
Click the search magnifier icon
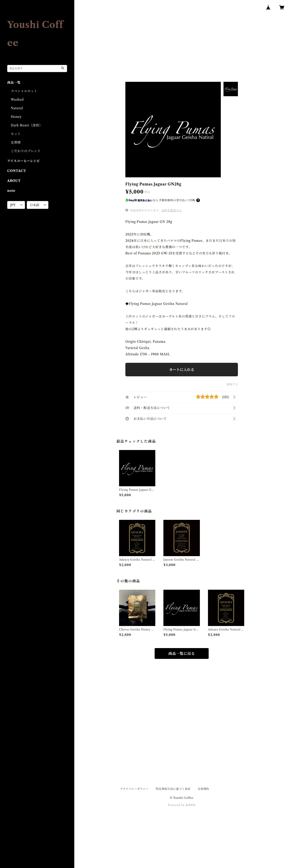click(x=63, y=68)
